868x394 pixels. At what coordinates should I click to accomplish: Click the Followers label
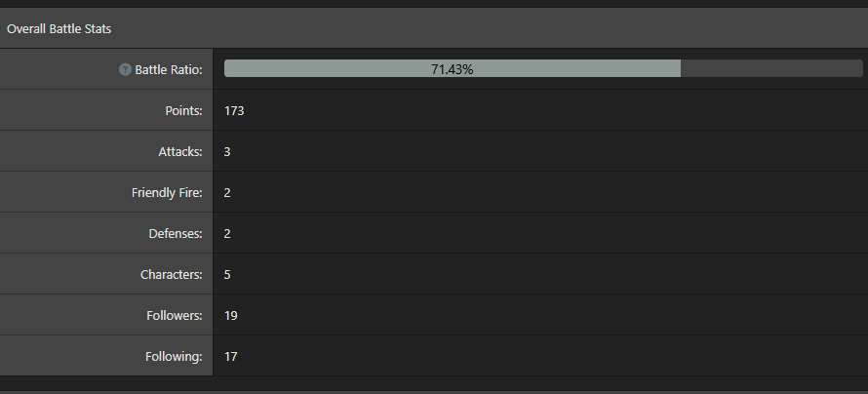tap(174, 316)
